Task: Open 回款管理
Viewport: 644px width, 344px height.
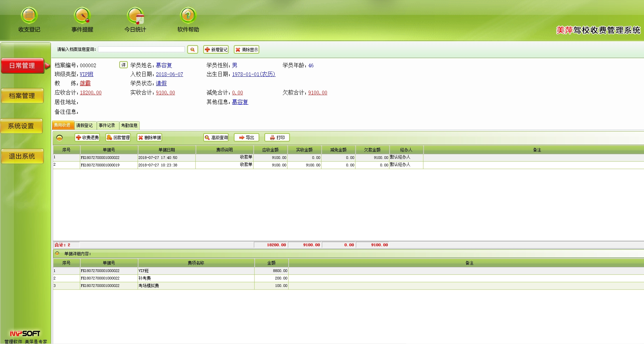Action: coord(118,138)
